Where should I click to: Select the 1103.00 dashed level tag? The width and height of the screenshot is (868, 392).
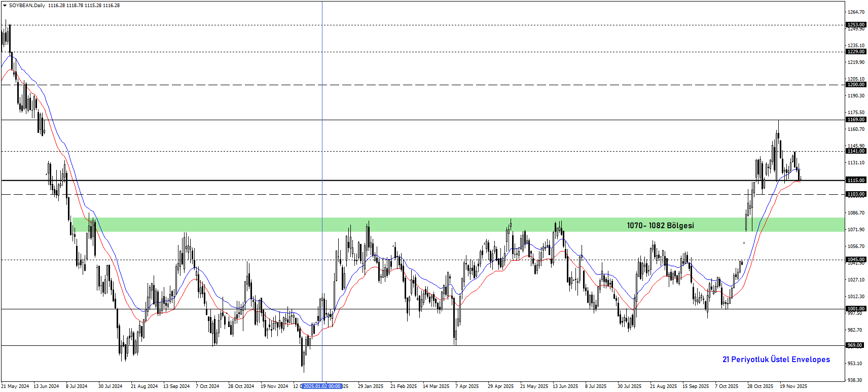tap(856, 194)
